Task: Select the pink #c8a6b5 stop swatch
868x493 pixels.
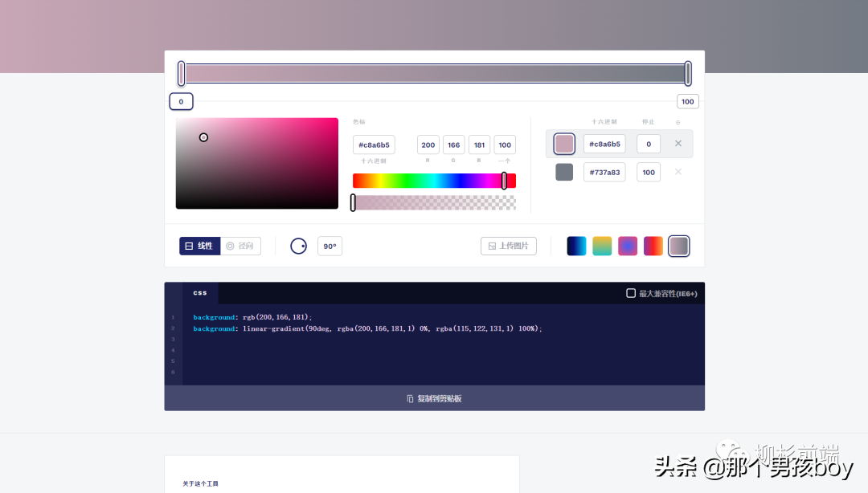Action: [x=564, y=144]
